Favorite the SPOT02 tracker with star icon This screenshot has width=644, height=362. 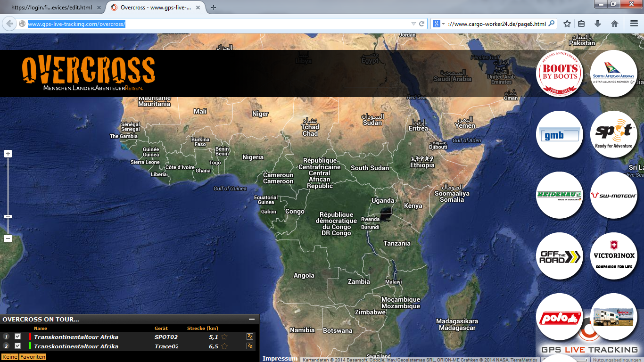tap(224, 337)
